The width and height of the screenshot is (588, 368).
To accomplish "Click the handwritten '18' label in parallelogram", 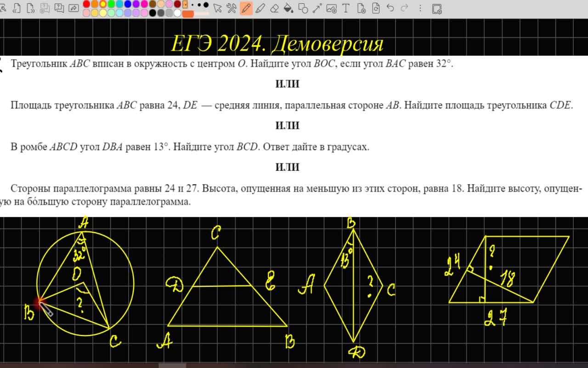I will click(507, 279).
